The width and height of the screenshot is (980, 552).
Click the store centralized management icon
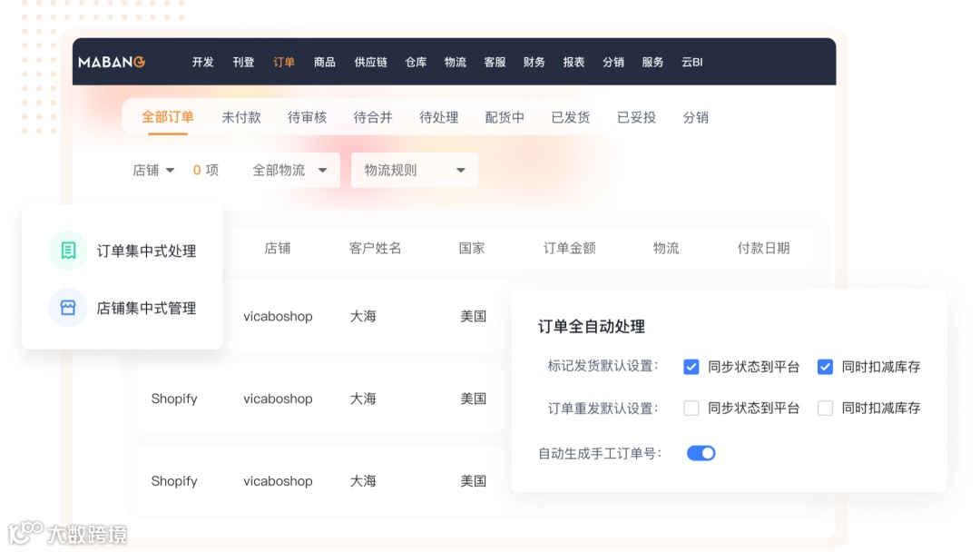tap(68, 308)
